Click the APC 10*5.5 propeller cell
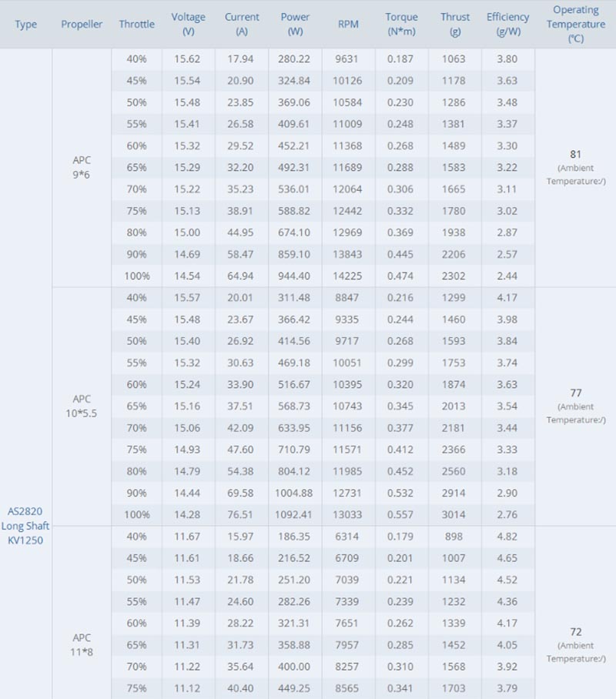This screenshot has height=699, width=616. [x=82, y=406]
